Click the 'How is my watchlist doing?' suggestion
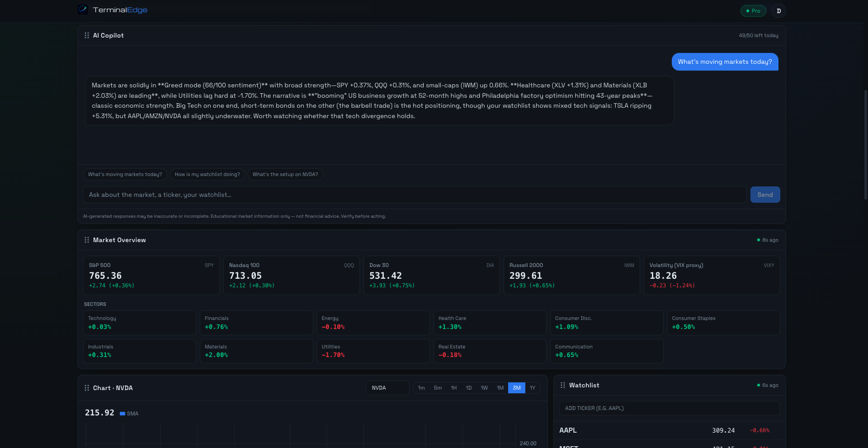 pyautogui.click(x=208, y=174)
